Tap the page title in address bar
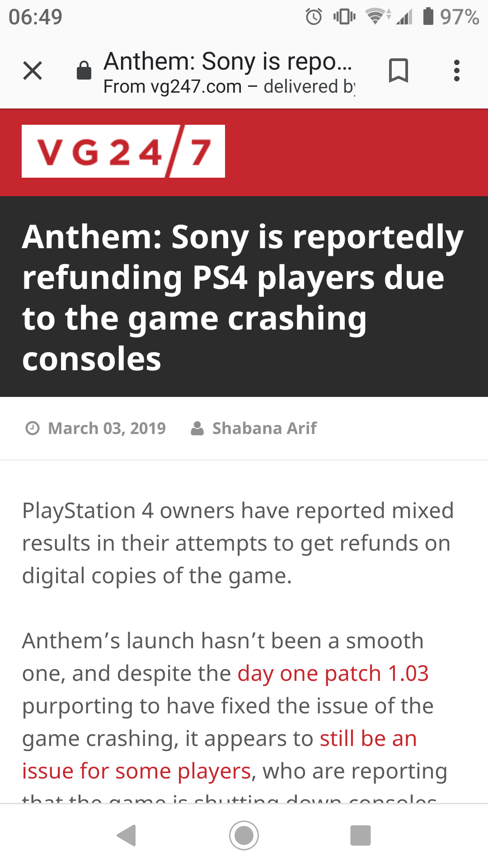 227,61
